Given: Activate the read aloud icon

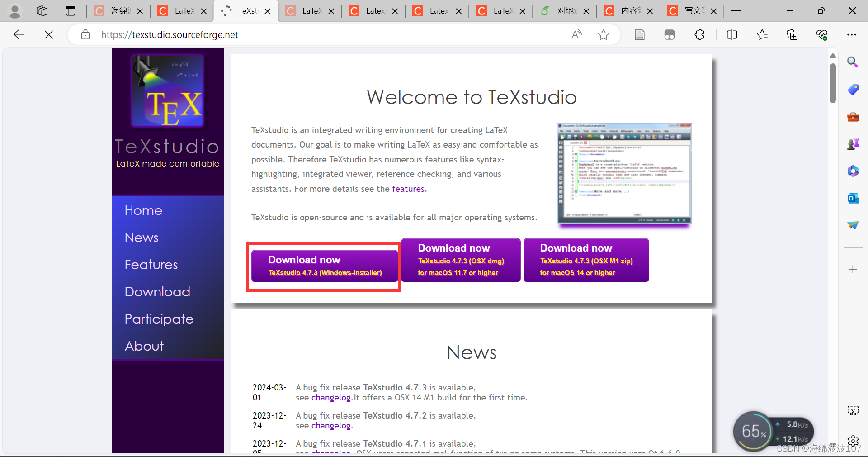Looking at the screenshot, I should 576,34.
